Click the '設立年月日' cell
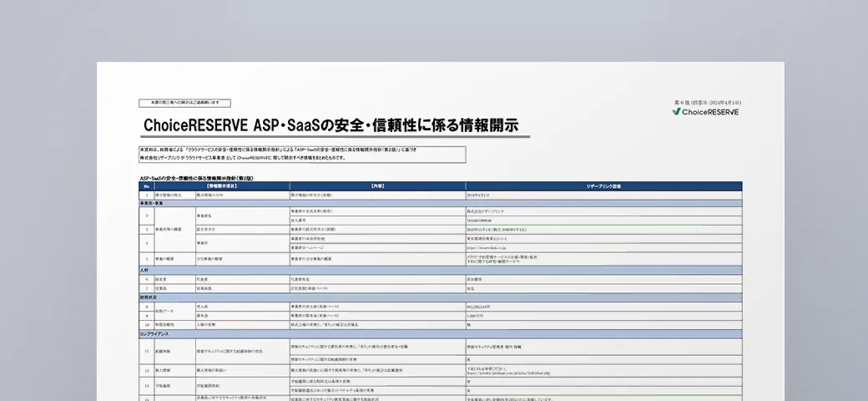The image size is (868, 401). (243, 229)
